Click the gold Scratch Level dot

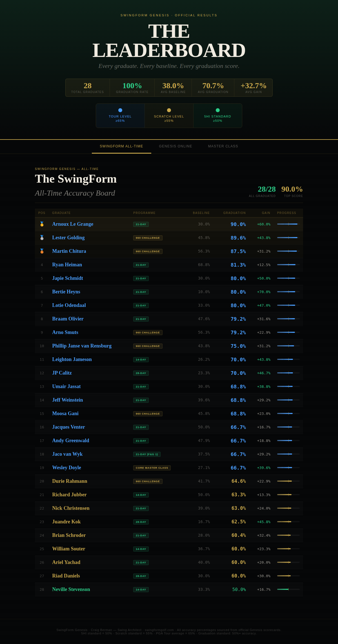169,110
